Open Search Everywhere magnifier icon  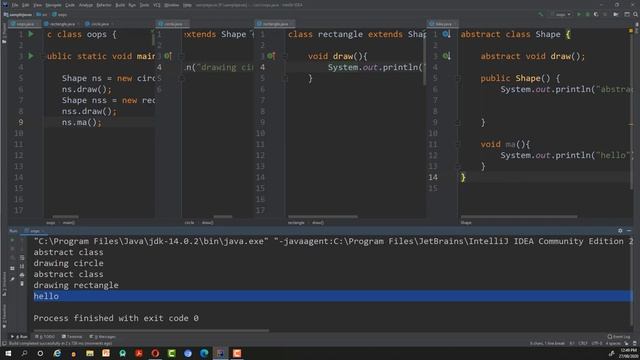click(x=636, y=14)
